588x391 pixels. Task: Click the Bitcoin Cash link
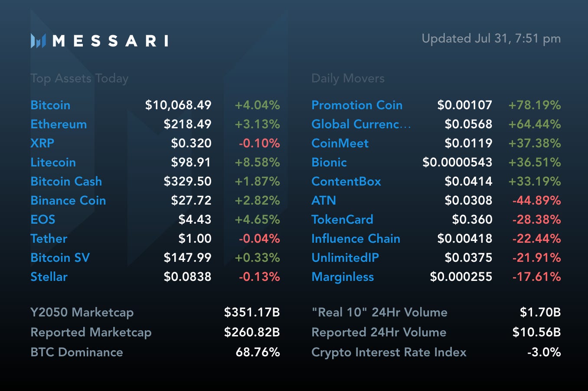(66, 182)
